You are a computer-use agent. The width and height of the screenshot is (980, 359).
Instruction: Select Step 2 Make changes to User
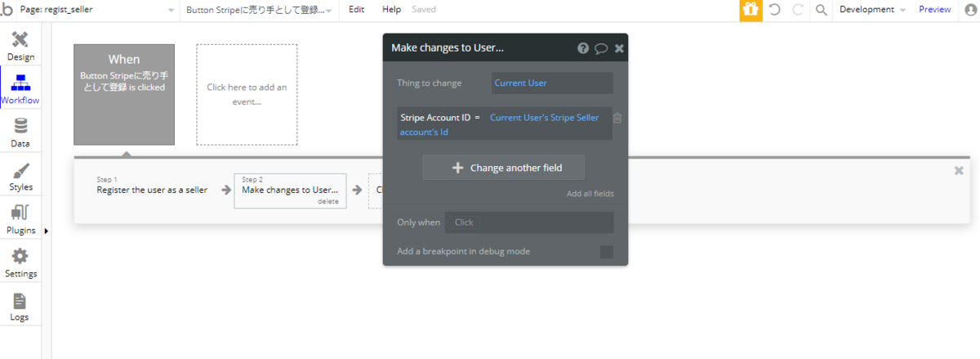point(290,190)
